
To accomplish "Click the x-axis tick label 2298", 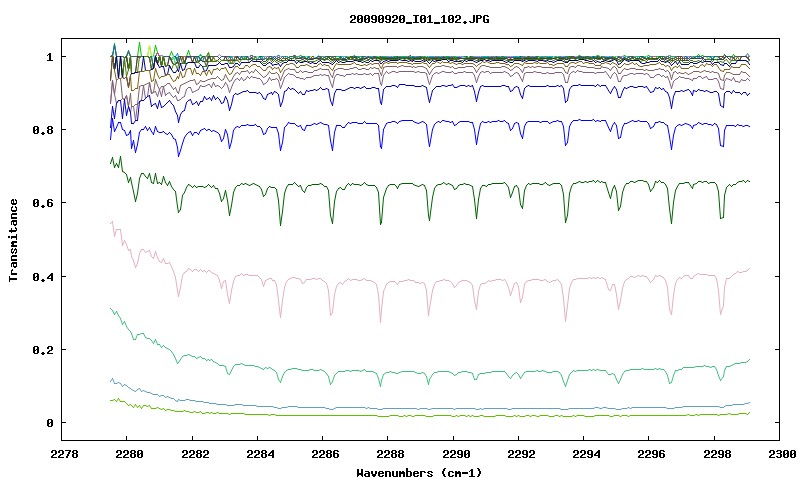I will point(717,454).
